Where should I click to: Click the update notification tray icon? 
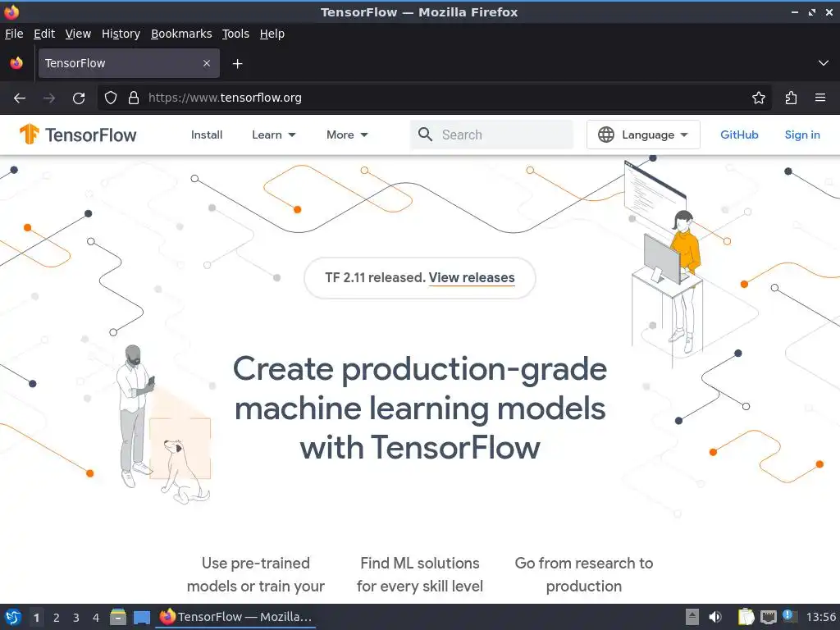[789, 616]
